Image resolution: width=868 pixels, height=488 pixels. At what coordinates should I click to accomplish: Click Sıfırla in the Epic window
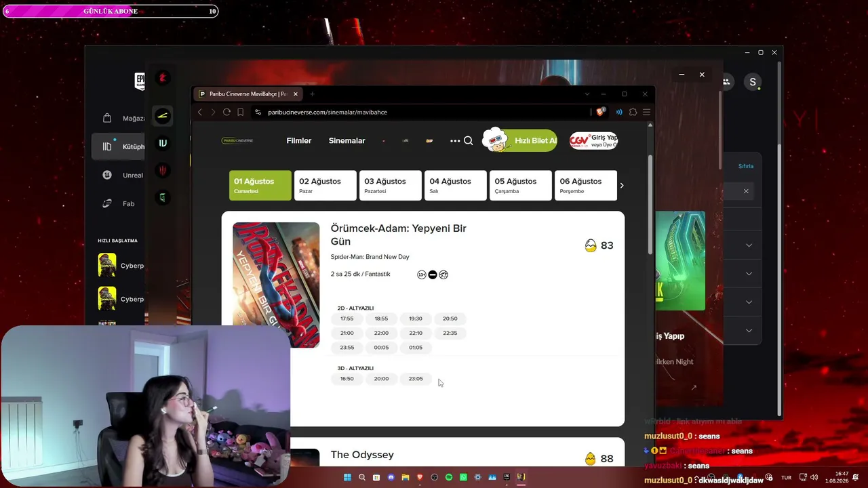point(746,166)
